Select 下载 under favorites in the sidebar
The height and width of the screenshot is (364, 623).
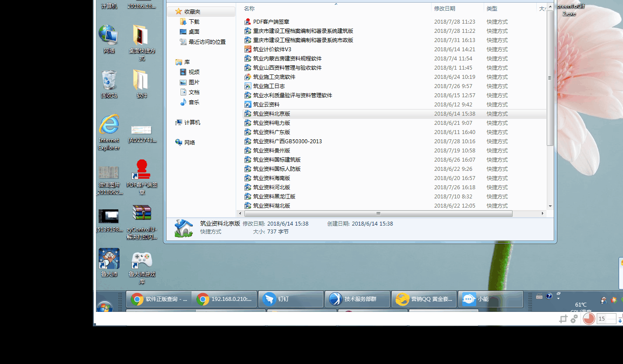[194, 21]
